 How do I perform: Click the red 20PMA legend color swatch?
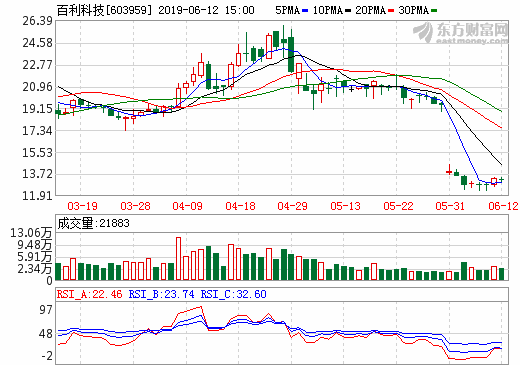coord(391,11)
